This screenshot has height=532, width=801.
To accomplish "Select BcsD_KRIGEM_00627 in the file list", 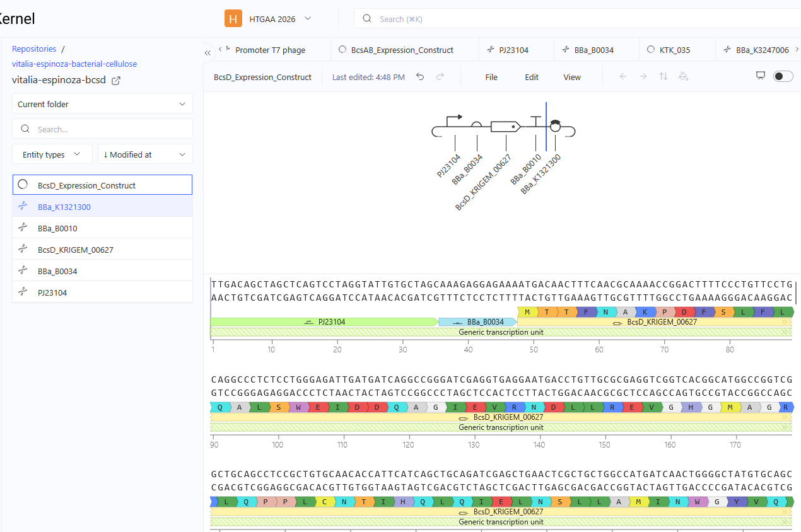I will tap(102, 250).
